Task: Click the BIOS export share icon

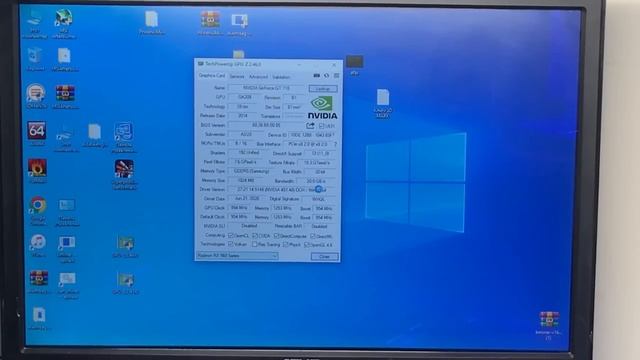Action: 310,126
